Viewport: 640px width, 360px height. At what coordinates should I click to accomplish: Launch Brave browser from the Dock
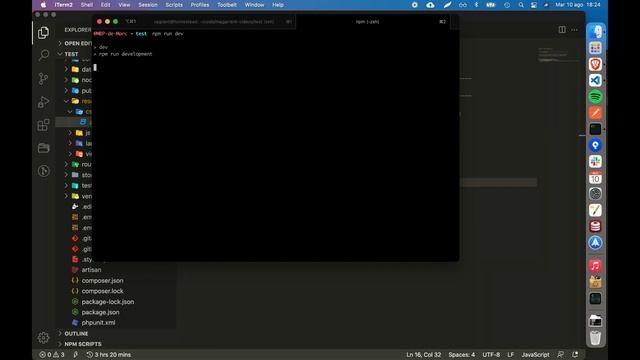[x=595, y=64]
